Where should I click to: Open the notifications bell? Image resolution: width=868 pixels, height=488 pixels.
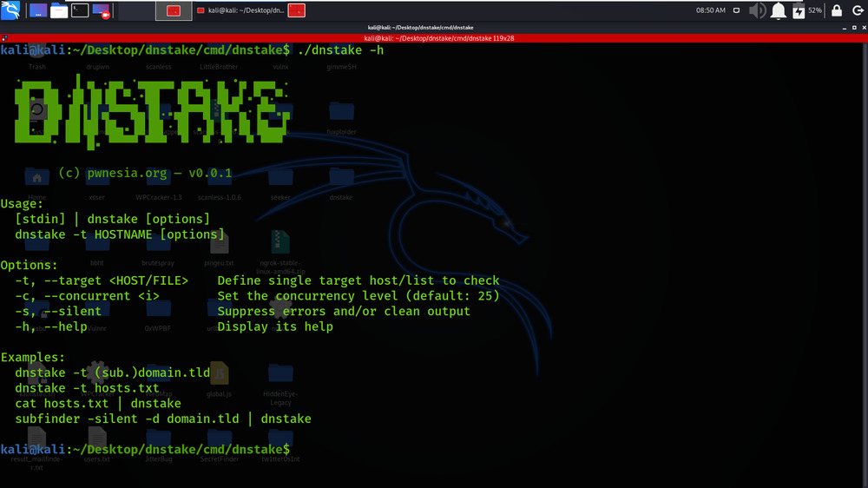click(779, 10)
